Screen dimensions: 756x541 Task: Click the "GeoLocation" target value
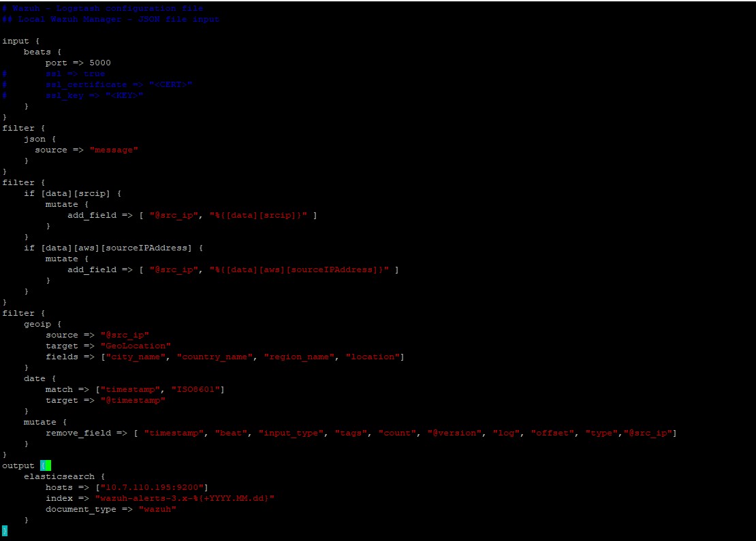136,346
